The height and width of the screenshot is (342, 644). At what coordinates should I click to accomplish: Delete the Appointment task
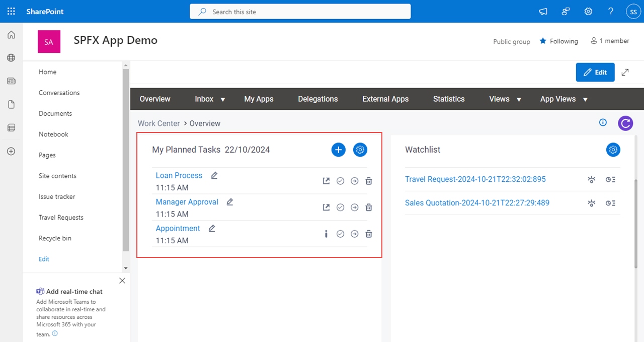(368, 234)
